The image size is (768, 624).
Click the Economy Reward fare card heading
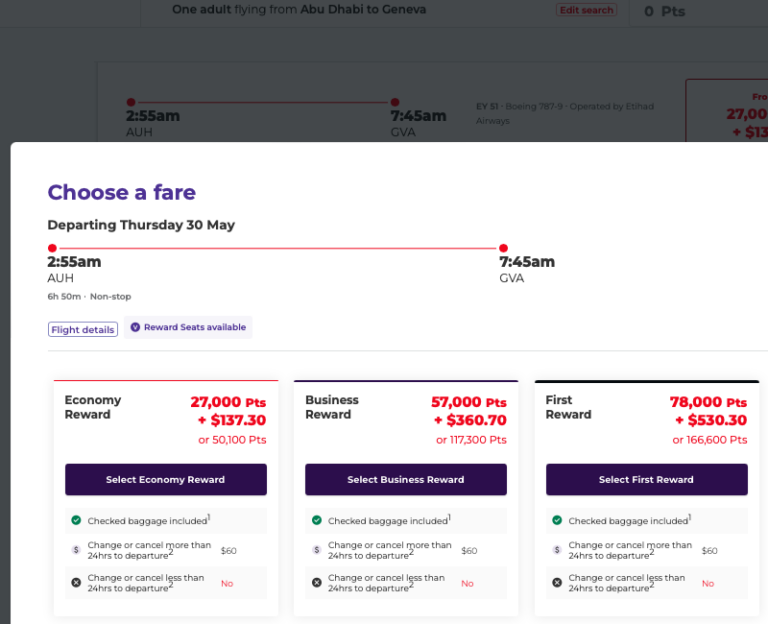point(93,407)
